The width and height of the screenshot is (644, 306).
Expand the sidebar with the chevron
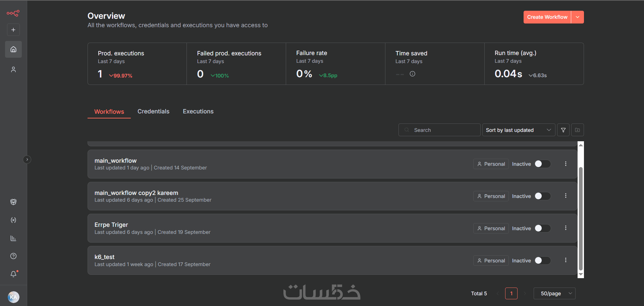pyautogui.click(x=27, y=159)
